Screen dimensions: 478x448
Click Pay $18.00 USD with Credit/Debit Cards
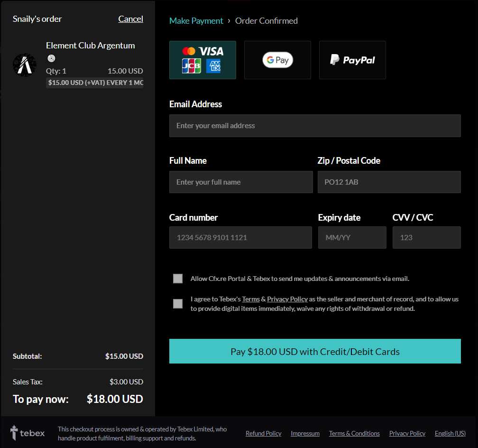pos(315,351)
